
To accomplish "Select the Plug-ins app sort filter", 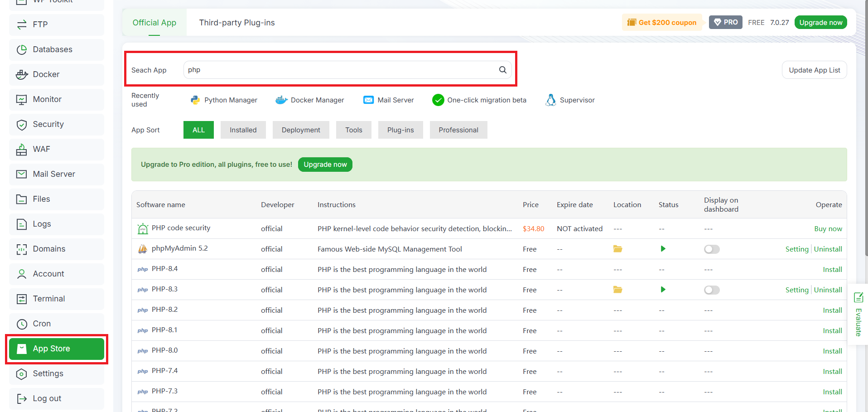I will click(x=400, y=130).
